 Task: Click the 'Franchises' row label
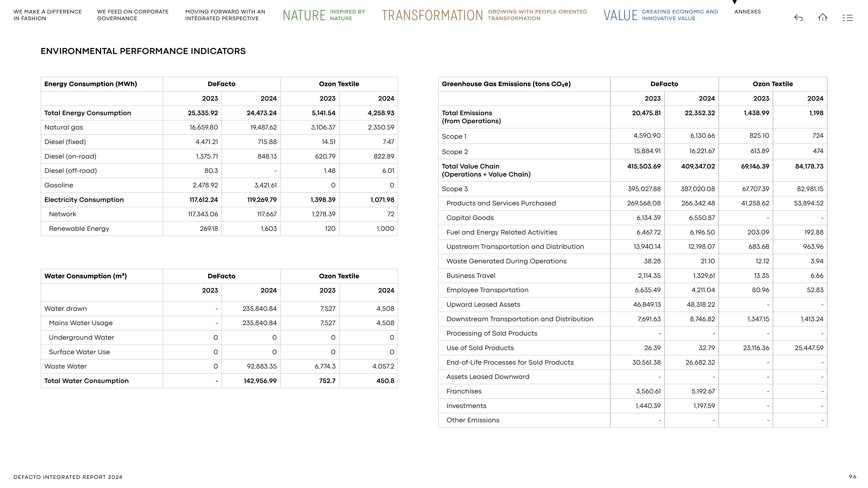464,391
